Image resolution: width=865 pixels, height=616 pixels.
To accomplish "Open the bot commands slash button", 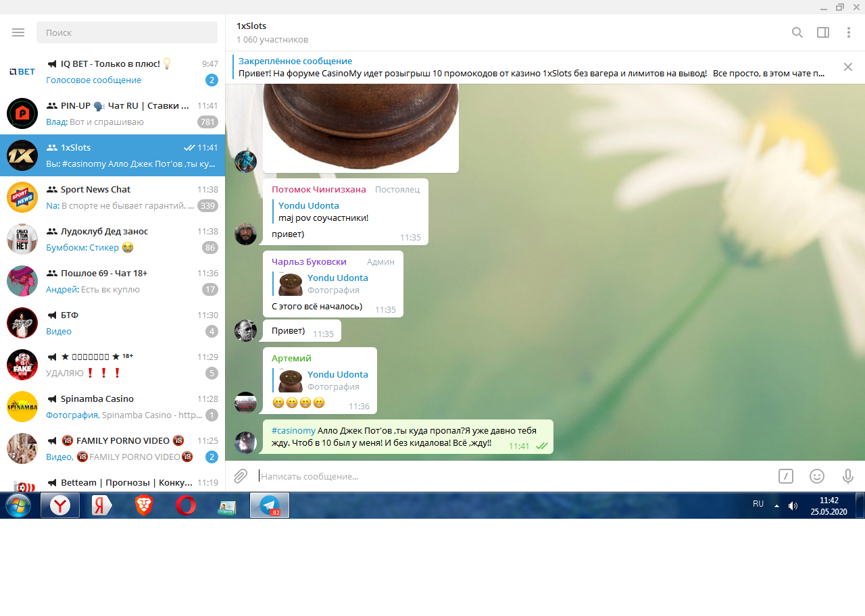I will click(x=786, y=476).
